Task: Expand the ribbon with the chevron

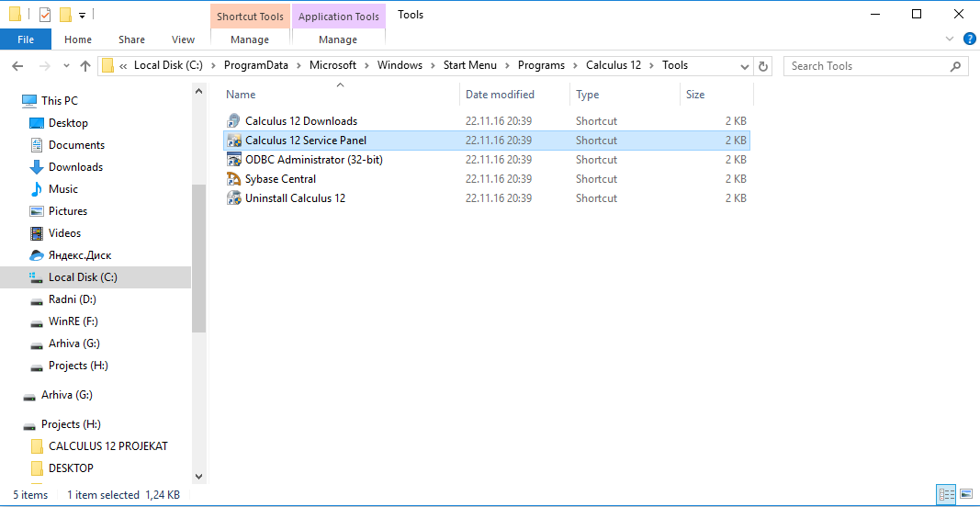Action: click(x=950, y=39)
